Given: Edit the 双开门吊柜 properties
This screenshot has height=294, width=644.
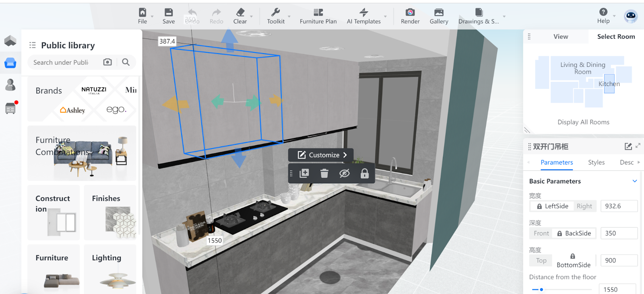Looking at the screenshot, I should (628, 146).
